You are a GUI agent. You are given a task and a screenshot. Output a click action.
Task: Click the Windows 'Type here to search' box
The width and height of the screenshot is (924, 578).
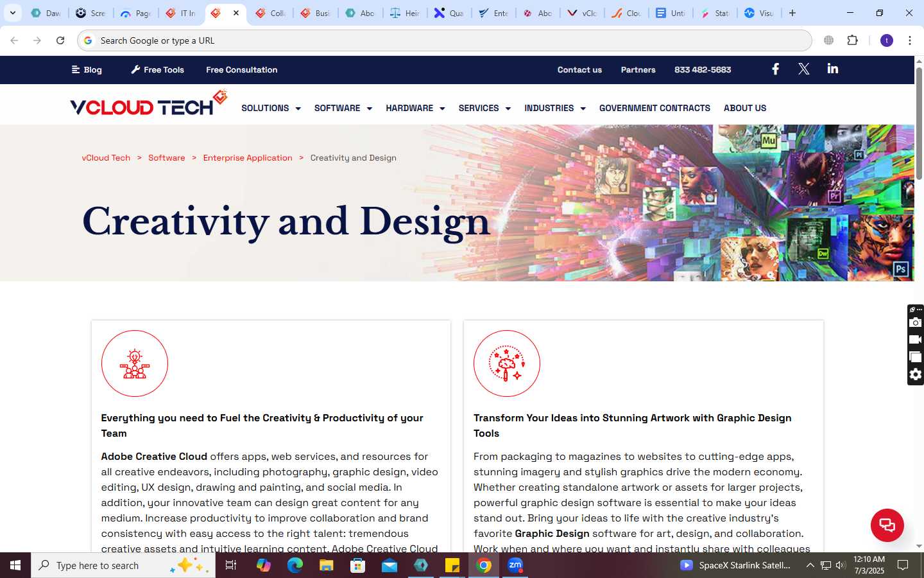[x=123, y=565]
